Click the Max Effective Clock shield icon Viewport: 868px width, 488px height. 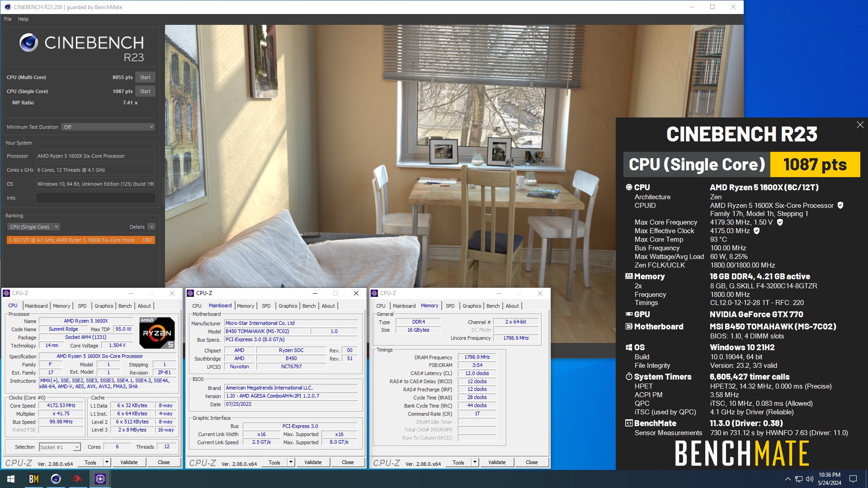pos(756,231)
